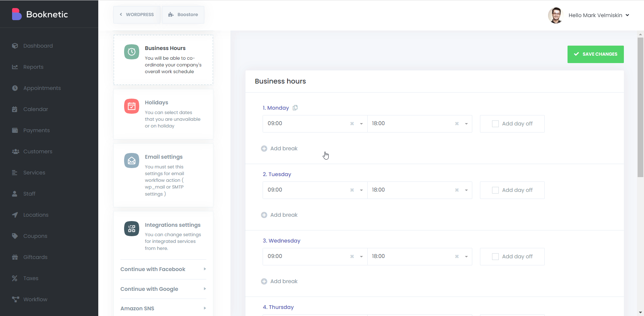Expand Continue with Facebook settings
This screenshot has height=316, width=644.
(x=163, y=269)
